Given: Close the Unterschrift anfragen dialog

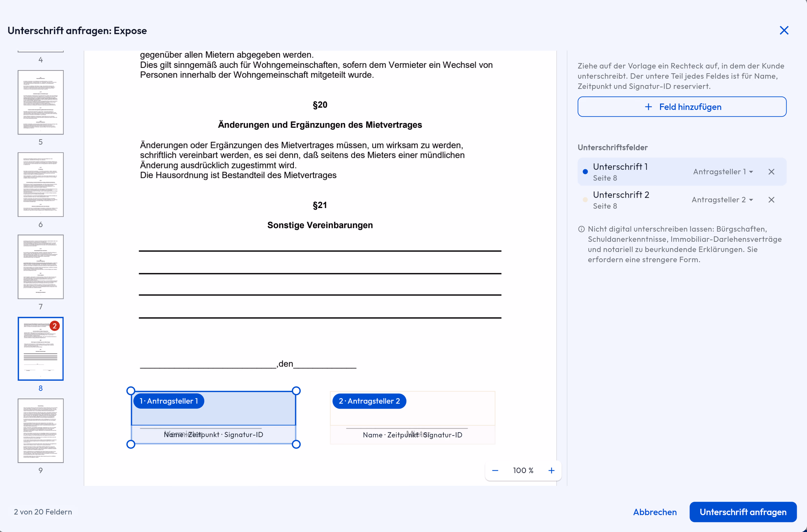Looking at the screenshot, I should point(784,31).
